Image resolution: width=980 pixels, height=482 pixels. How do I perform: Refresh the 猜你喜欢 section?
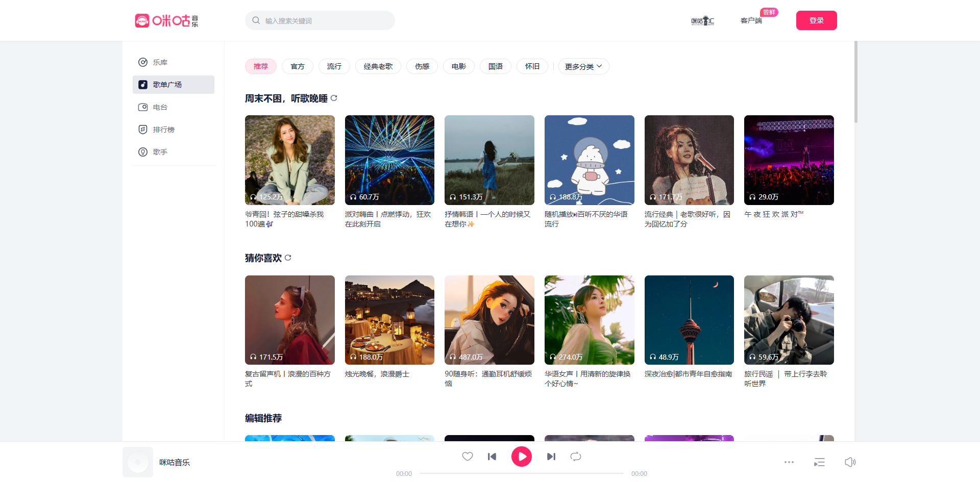(288, 258)
